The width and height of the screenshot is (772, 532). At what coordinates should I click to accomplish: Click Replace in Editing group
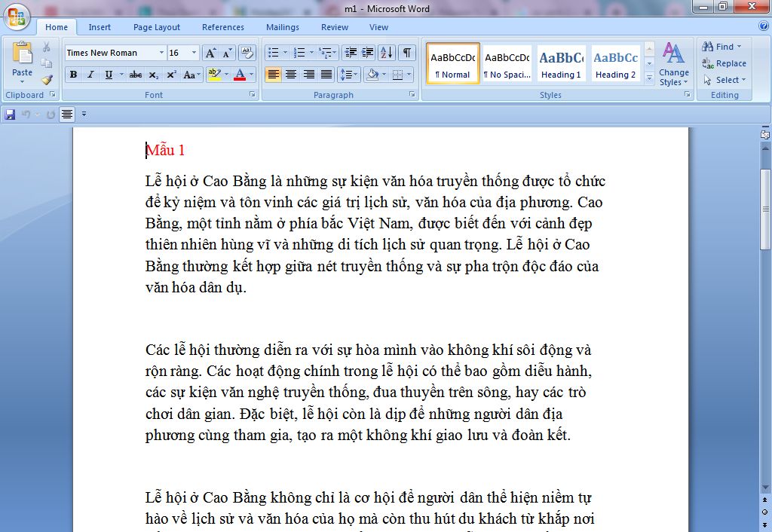tap(725, 63)
